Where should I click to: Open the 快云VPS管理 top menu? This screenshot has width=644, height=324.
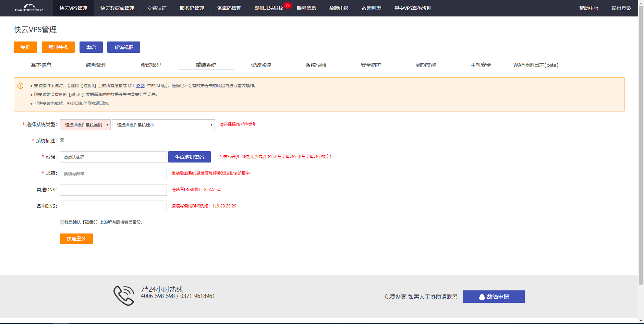point(73,8)
